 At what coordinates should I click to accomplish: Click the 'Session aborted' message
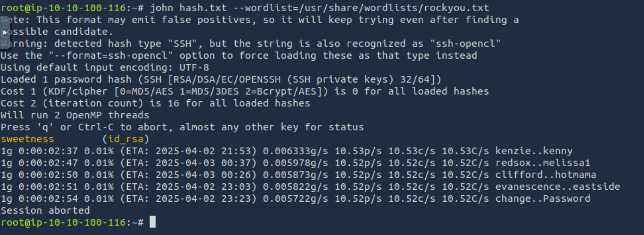[45, 211]
